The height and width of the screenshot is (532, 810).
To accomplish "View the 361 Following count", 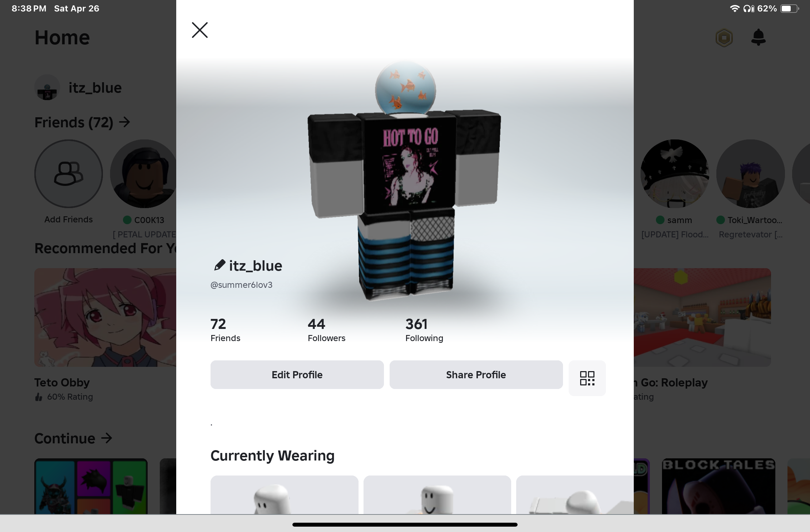I will pos(424,330).
